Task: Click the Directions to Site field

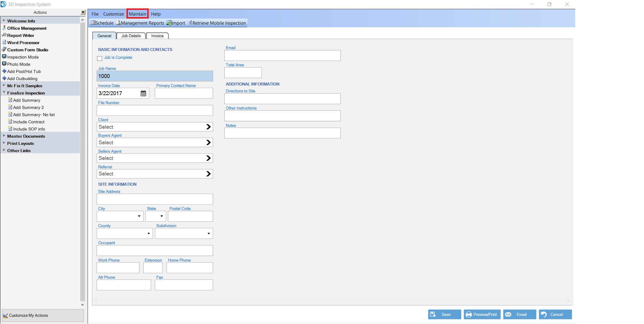Action: click(282, 99)
